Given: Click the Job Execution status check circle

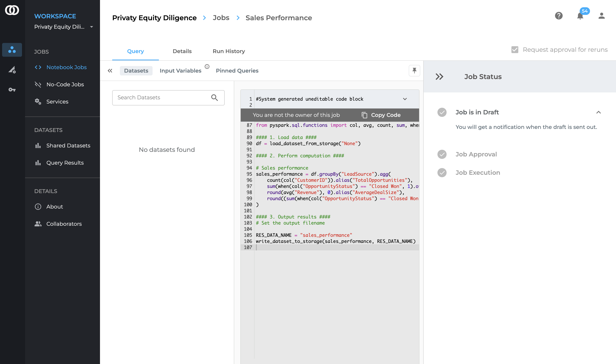Looking at the screenshot, I should pyautogui.click(x=442, y=173).
